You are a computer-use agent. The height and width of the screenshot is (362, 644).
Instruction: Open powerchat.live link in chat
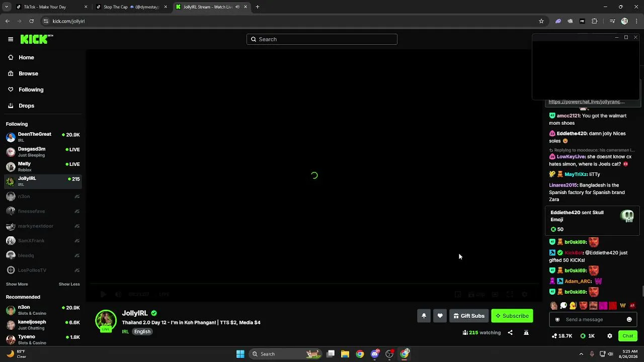coord(587,102)
